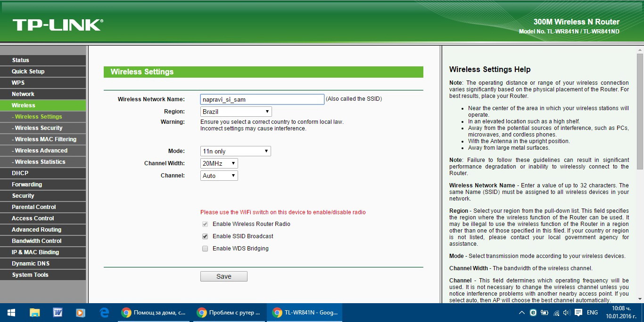Open the Region dropdown showing Brazil
Screen dimensions: 644x322
coord(236,112)
